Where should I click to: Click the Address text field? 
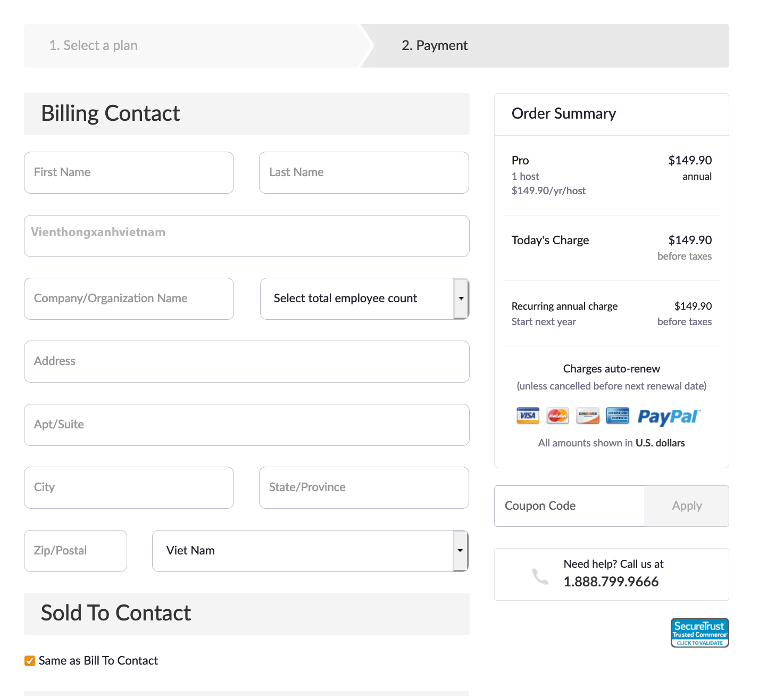tap(246, 361)
